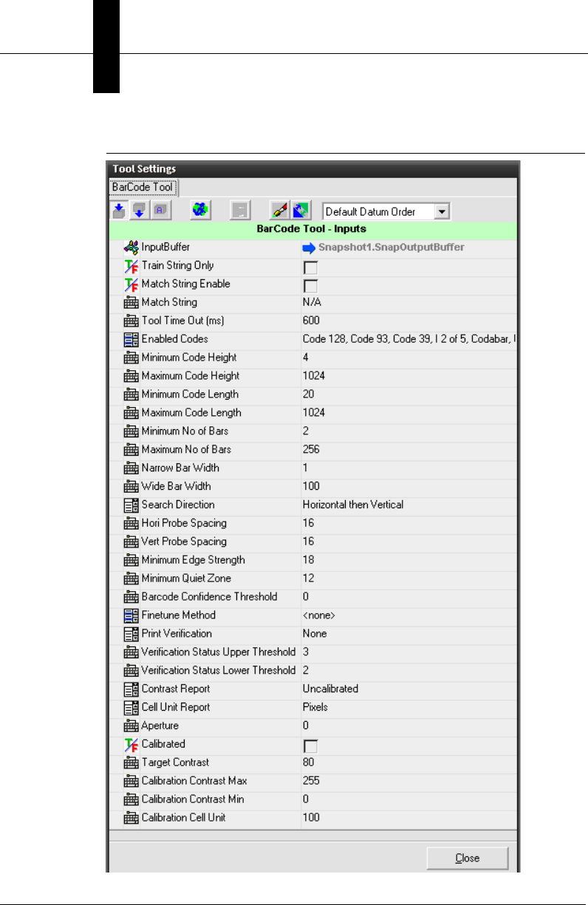The height and width of the screenshot is (905, 588).
Task: Click the Maximum No of Bars value 256
Action: pos(311,450)
